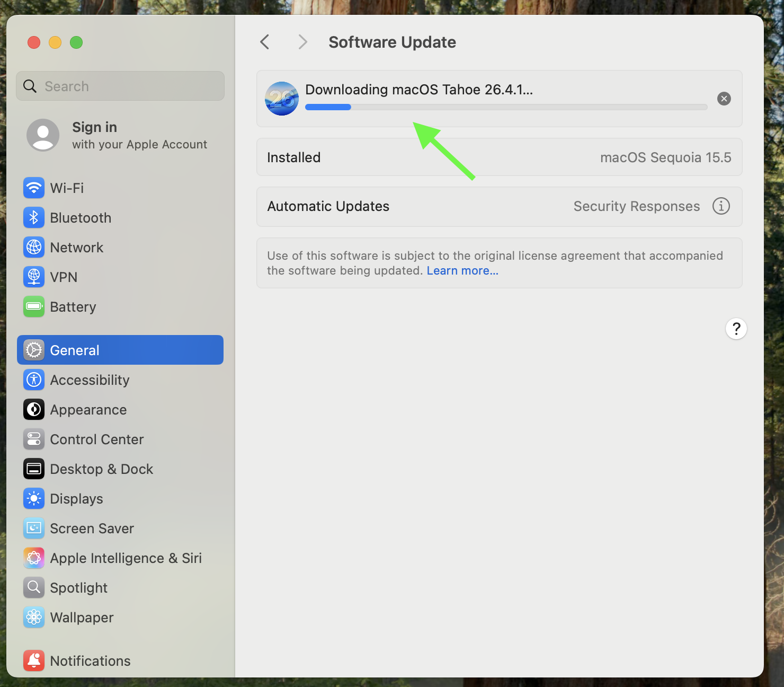Click the user avatar next to Sign in
The height and width of the screenshot is (687, 784).
point(43,135)
